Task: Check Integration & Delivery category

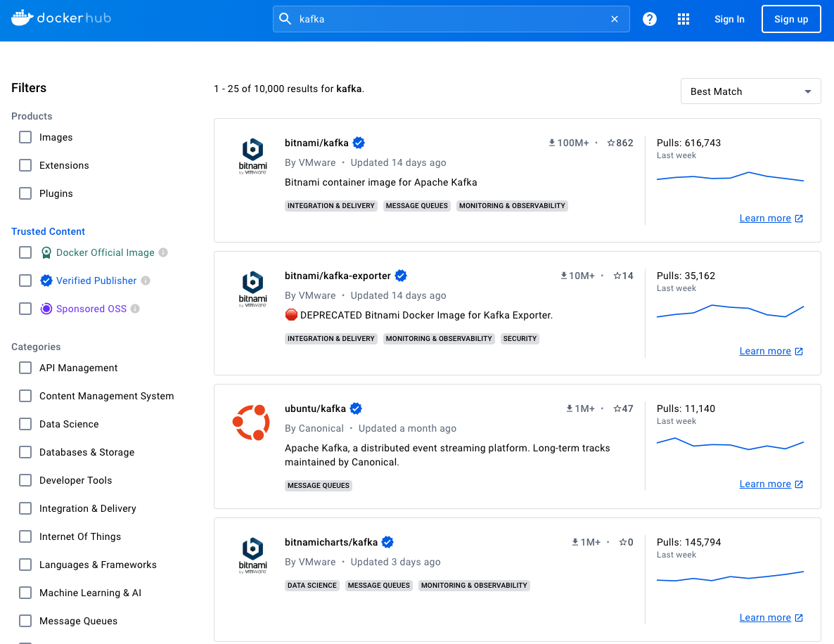Action: [x=25, y=508]
